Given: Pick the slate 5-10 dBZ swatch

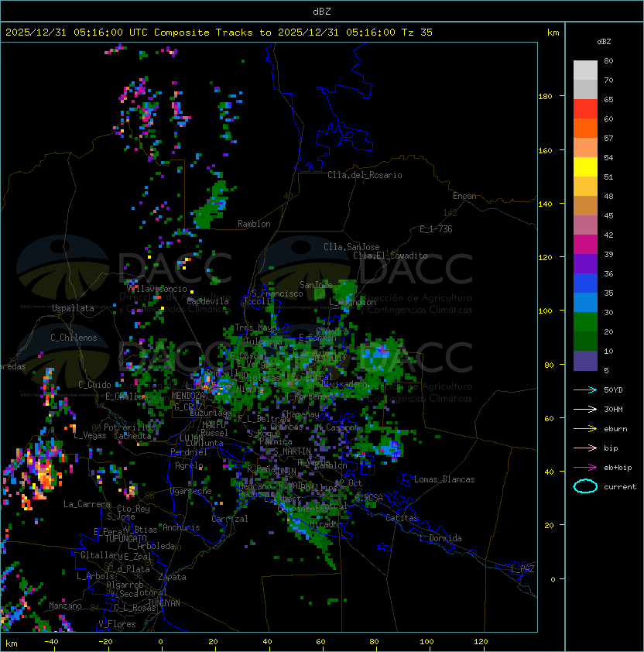Looking at the screenshot, I should pyautogui.click(x=585, y=361).
